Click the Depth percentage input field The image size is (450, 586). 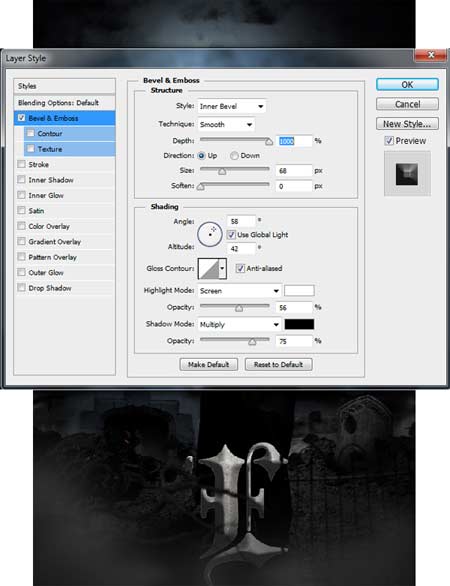[294, 141]
